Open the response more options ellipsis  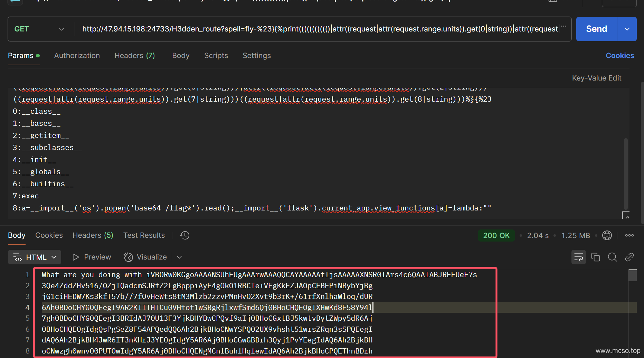pos(629,235)
